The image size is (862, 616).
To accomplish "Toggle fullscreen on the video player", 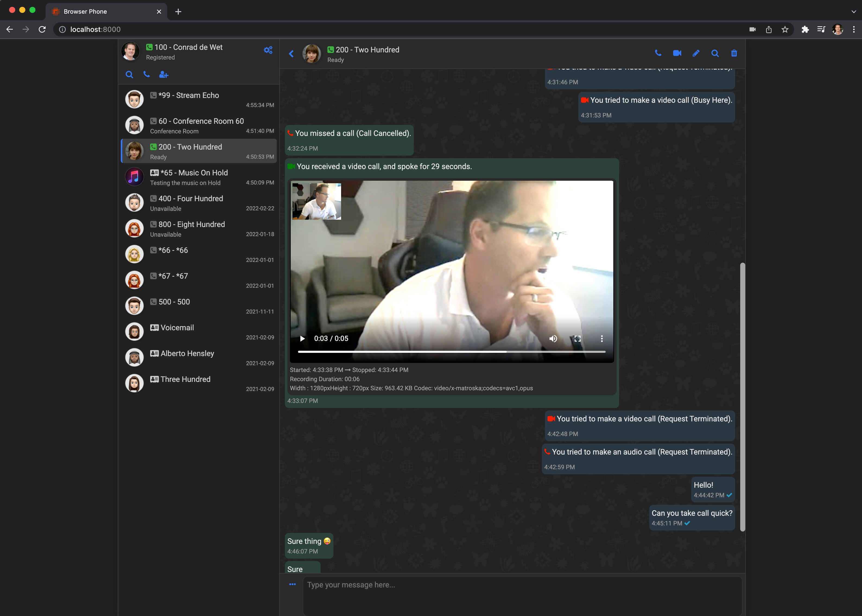I will 577,338.
